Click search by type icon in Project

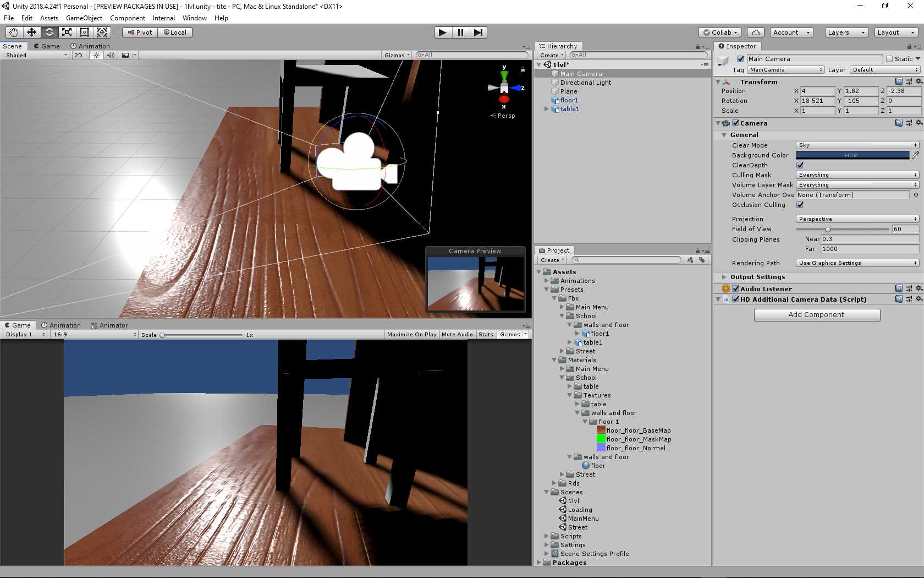pyautogui.click(x=690, y=260)
